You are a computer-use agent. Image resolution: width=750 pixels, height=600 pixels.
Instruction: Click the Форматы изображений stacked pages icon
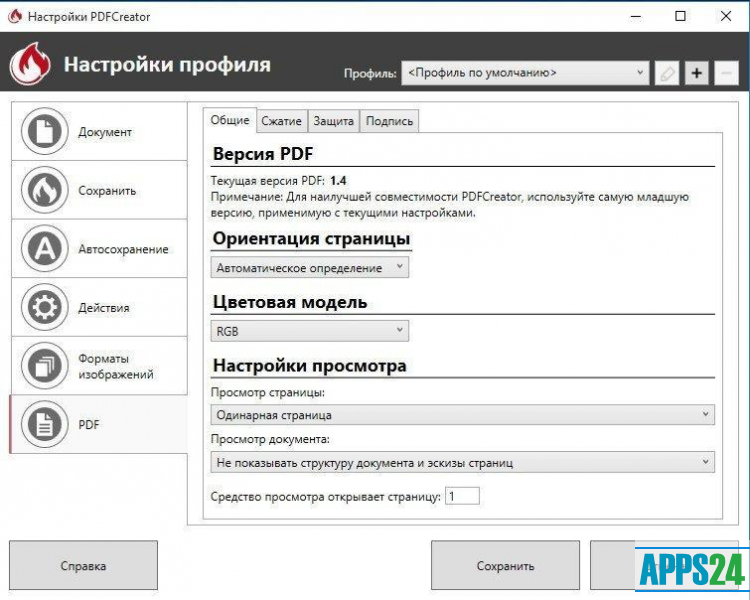coord(44,366)
